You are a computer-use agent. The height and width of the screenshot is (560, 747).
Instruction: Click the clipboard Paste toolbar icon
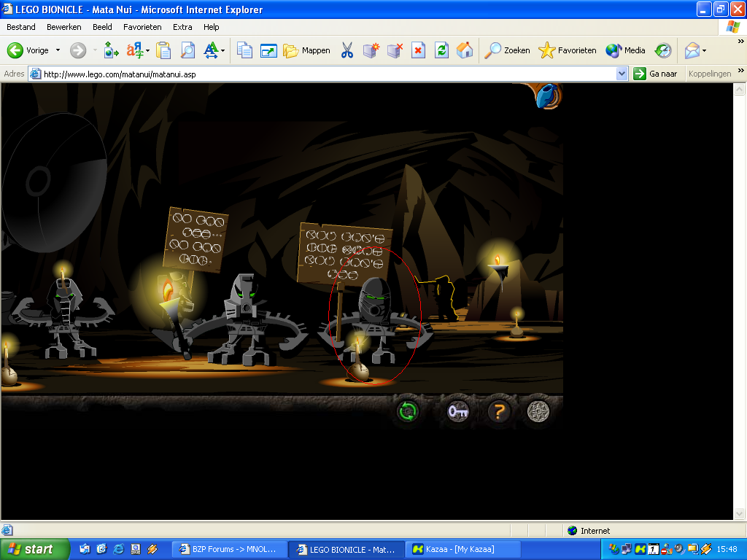163,50
